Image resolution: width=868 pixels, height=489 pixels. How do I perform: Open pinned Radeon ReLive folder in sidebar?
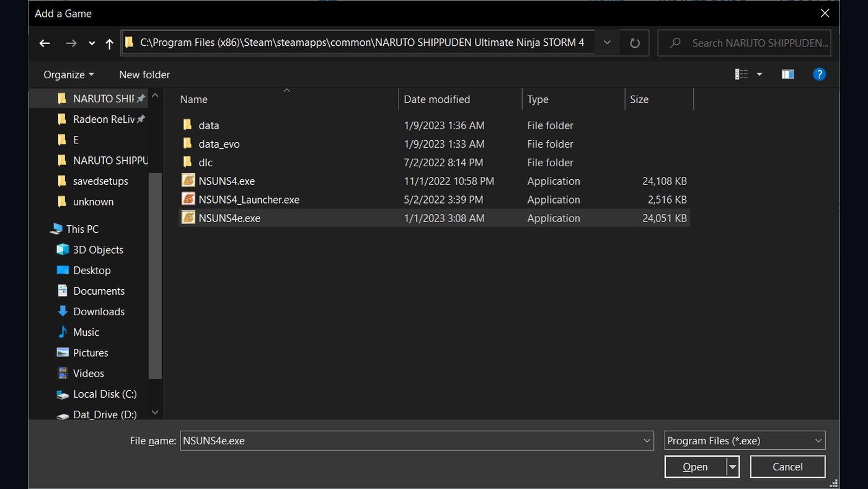coord(102,119)
